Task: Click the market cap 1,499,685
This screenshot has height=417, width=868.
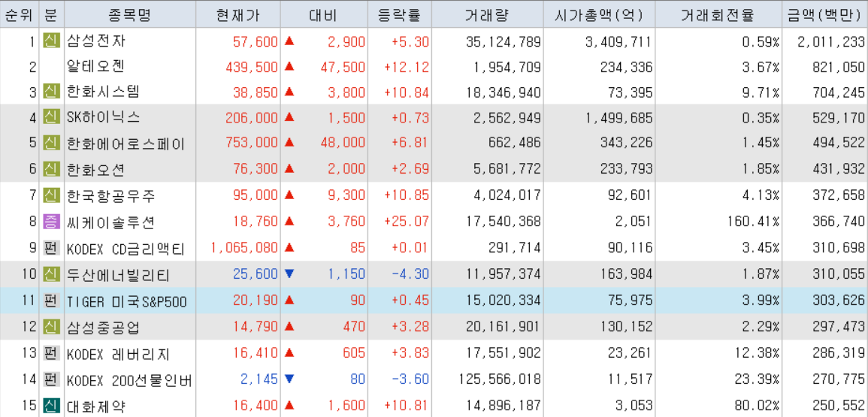Action: (619, 118)
